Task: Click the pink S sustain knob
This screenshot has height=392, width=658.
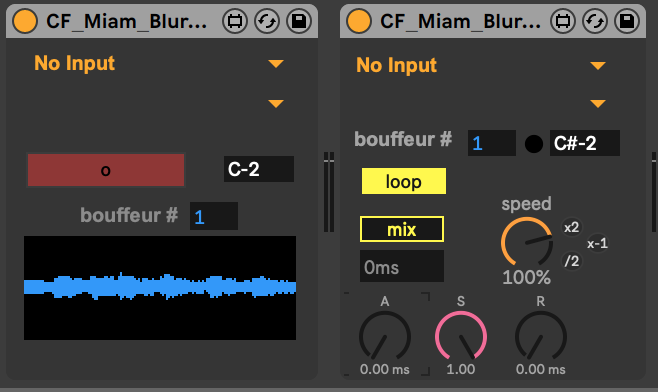Action: coord(461,337)
